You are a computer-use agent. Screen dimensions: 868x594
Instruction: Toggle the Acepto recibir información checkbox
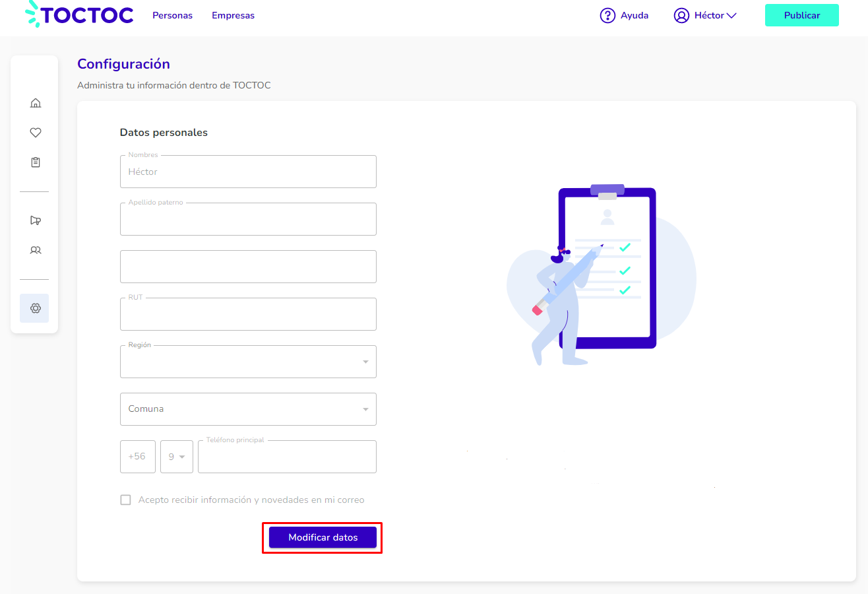[x=125, y=500]
